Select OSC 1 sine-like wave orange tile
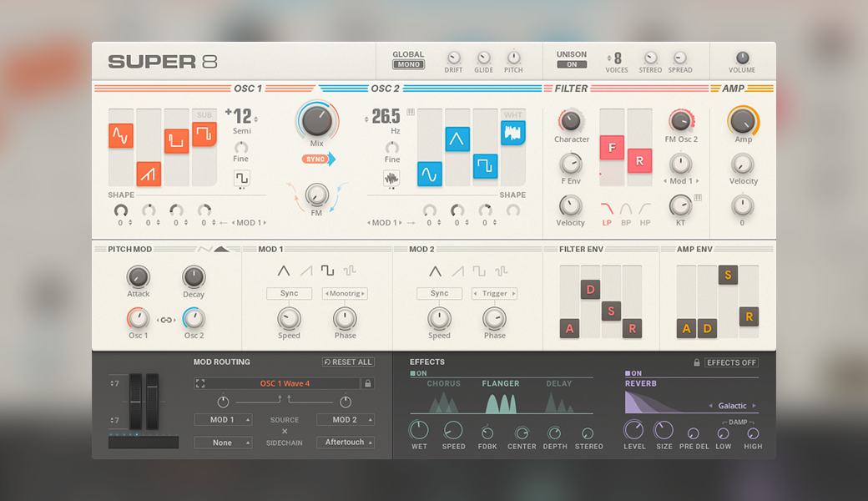Viewport: 868px width, 501px height. coord(121,135)
